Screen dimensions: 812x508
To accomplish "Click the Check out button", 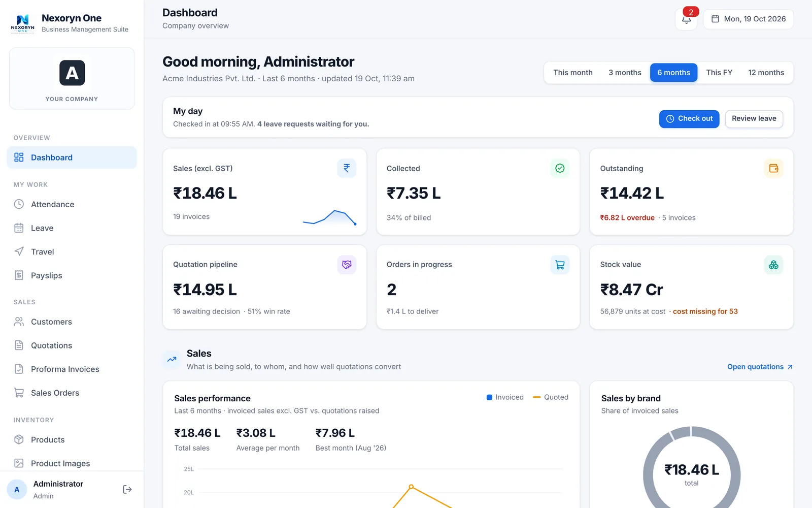I will point(689,119).
